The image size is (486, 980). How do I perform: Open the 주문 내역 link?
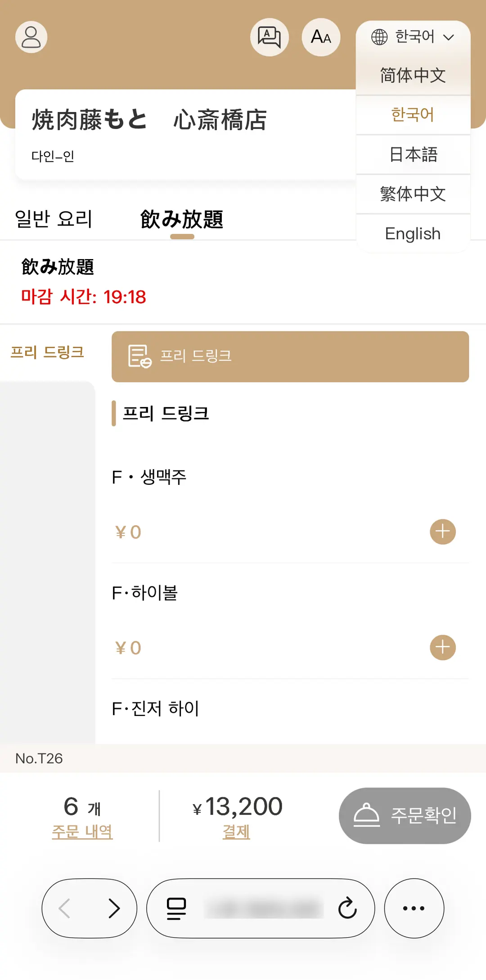pos(82,832)
